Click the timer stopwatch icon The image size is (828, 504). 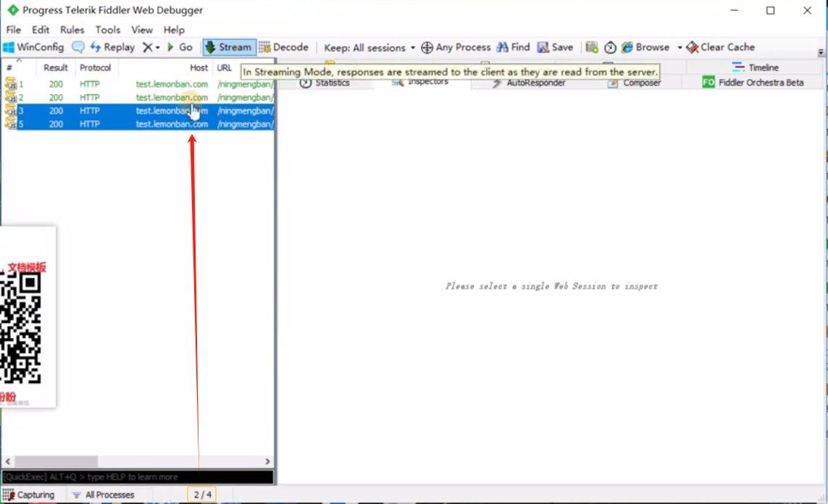(610, 48)
